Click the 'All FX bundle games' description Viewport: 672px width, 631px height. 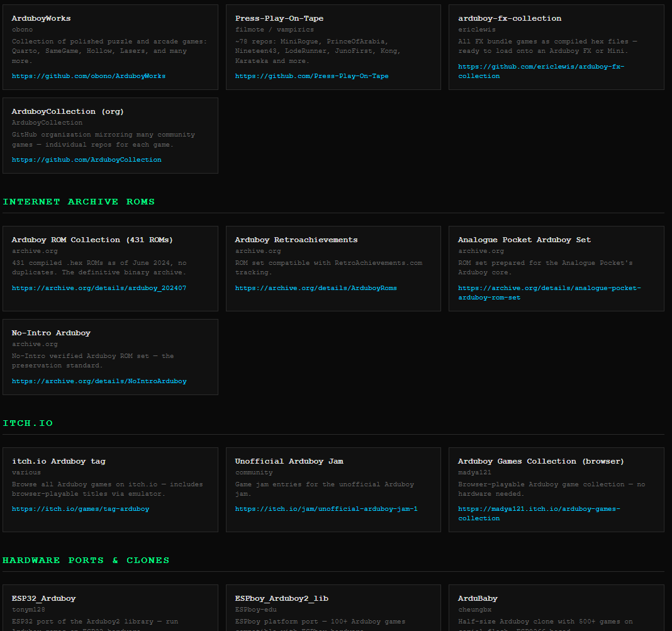click(547, 47)
